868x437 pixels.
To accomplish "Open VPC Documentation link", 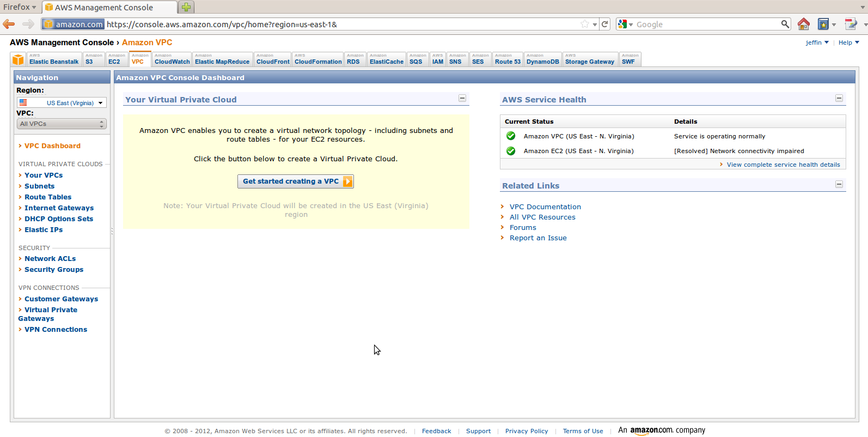I will 545,207.
